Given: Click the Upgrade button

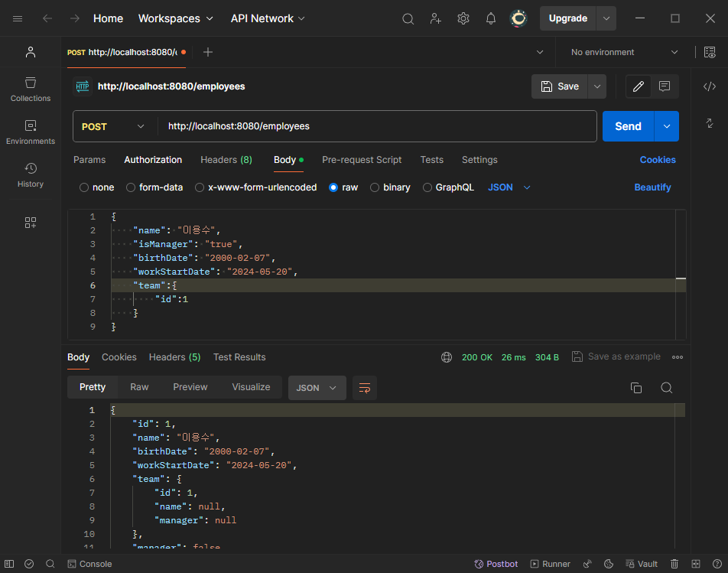Looking at the screenshot, I should point(568,18).
